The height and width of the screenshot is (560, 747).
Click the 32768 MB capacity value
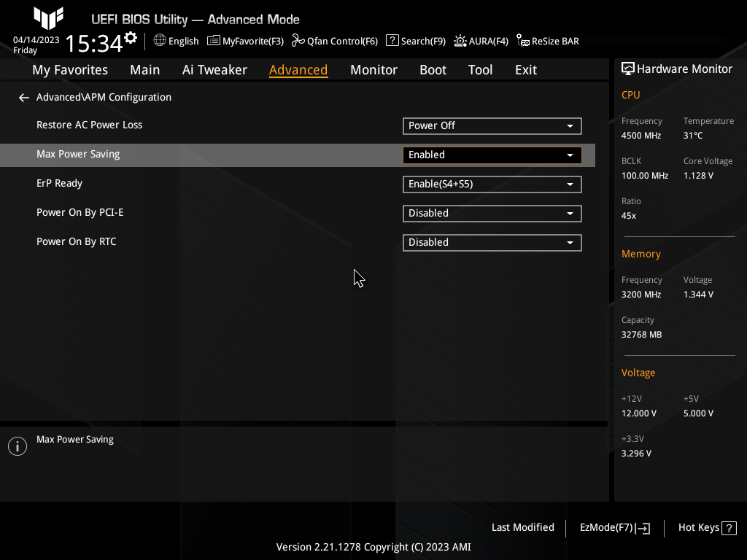coord(641,335)
